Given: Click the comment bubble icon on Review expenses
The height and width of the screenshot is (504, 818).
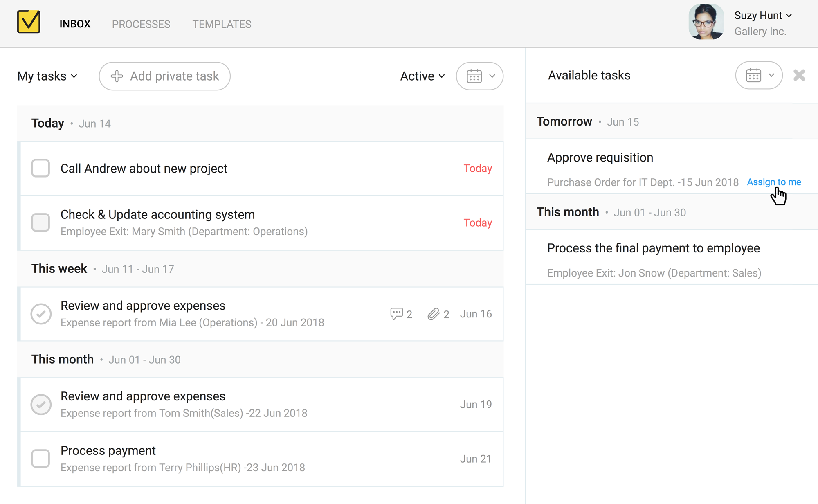Looking at the screenshot, I should click(396, 314).
